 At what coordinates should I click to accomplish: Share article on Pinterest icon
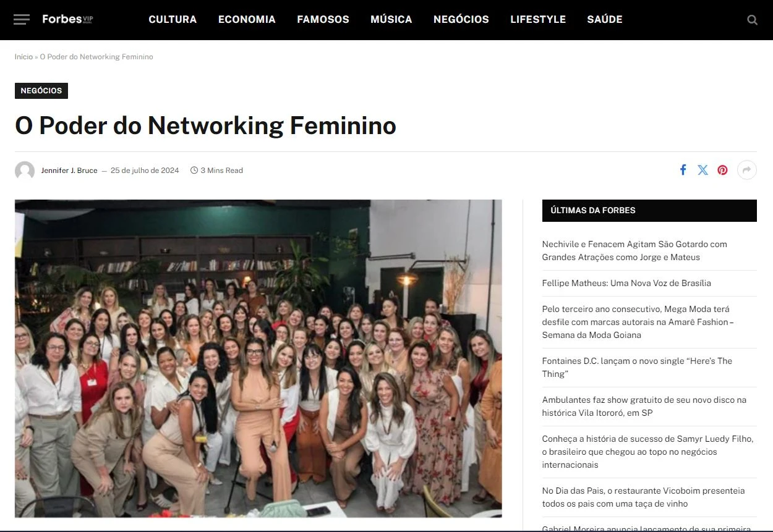(722, 170)
